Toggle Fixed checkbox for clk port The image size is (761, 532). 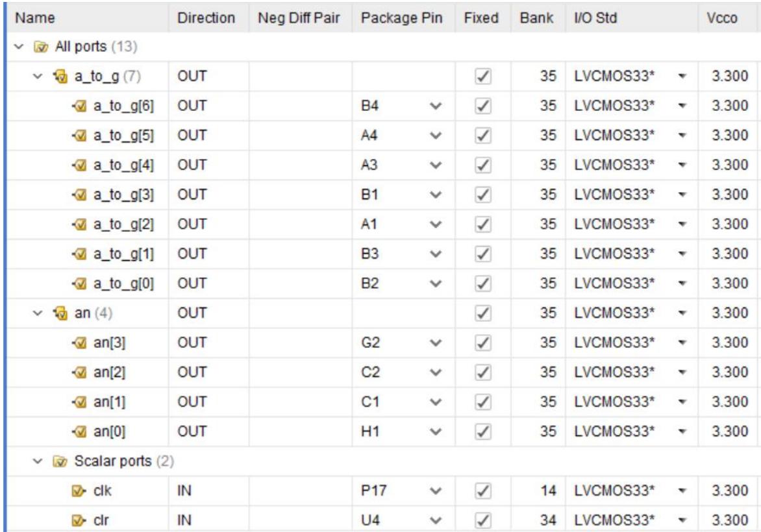pyautogui.click(x=481, y=491)
